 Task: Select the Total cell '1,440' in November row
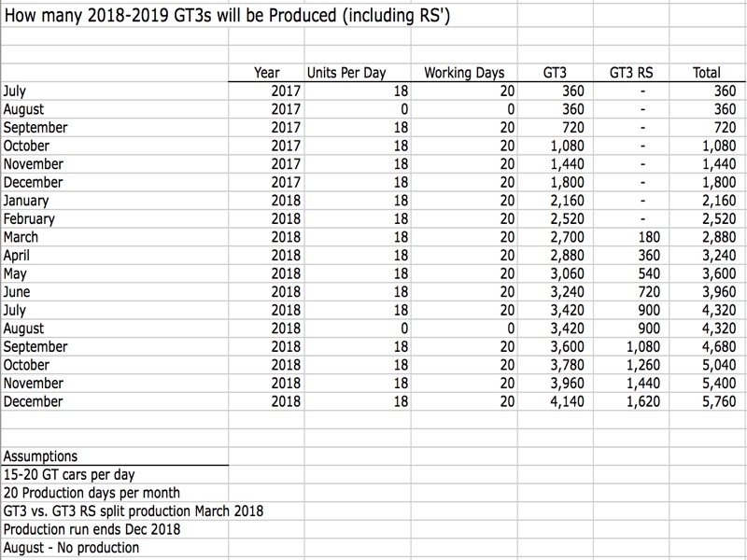click(719, 164)
